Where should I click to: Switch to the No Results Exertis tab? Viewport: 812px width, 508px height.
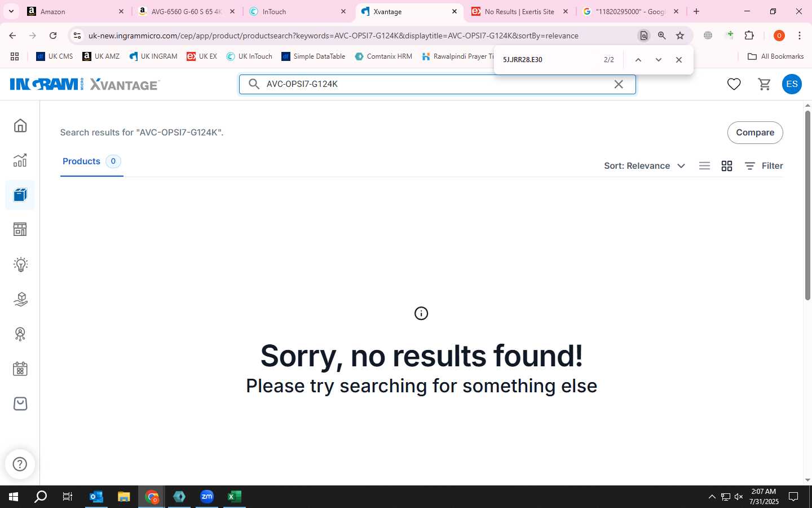pyautogui.click(x=519, y=11)
